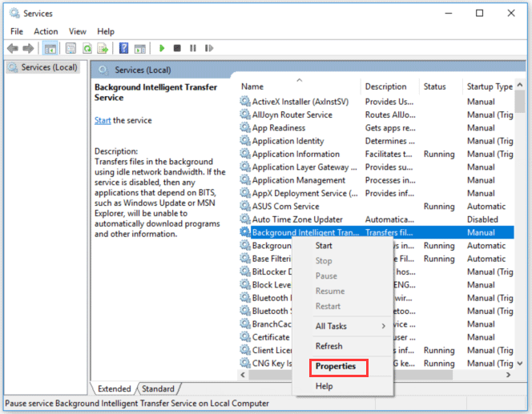Toggle Show/Hide Action Pane icon
Image resolution: width=532 pixels, height=414 pixels.
point(139,49)
